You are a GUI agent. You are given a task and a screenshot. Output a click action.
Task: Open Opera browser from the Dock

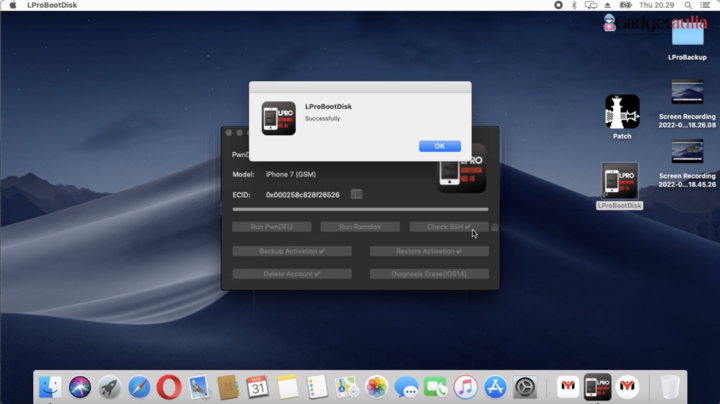(x=169, y=387)
